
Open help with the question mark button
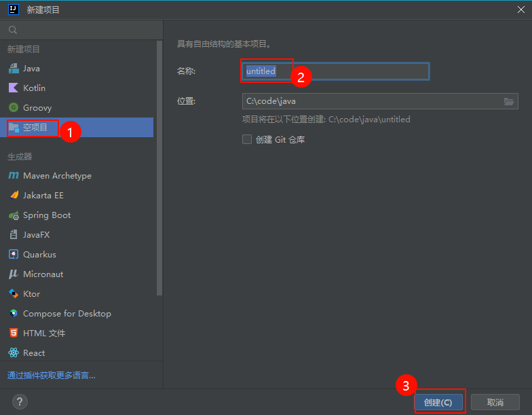(x=20, y=402)
